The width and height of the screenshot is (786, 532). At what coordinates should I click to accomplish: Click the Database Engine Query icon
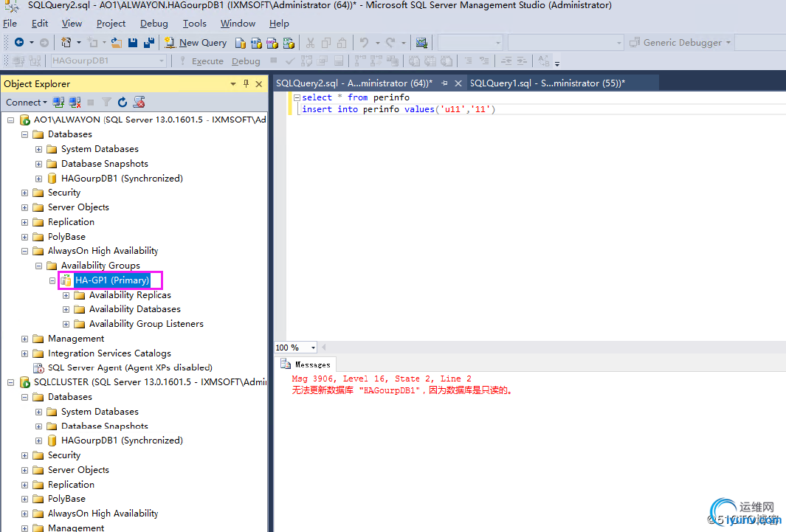click(x=241, y=43)
